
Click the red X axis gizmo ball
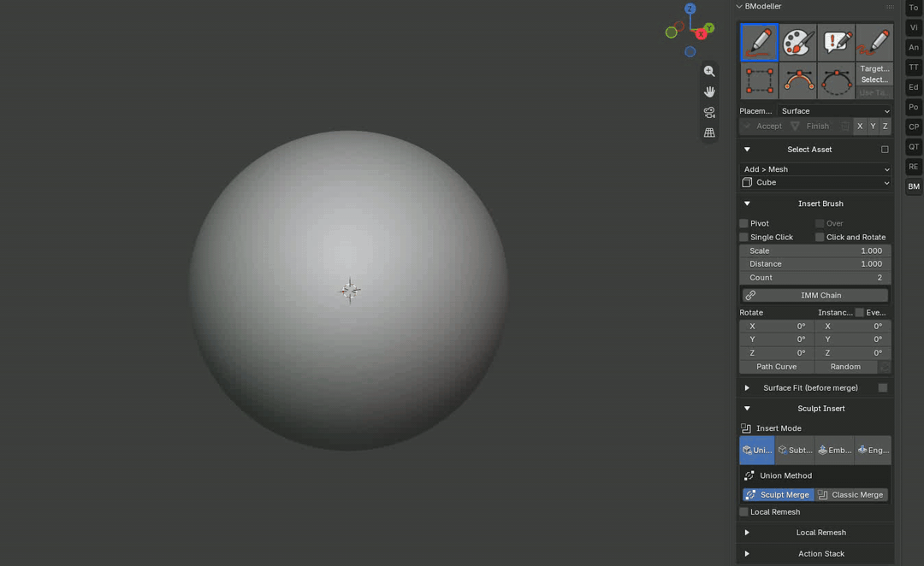[701, 35]
